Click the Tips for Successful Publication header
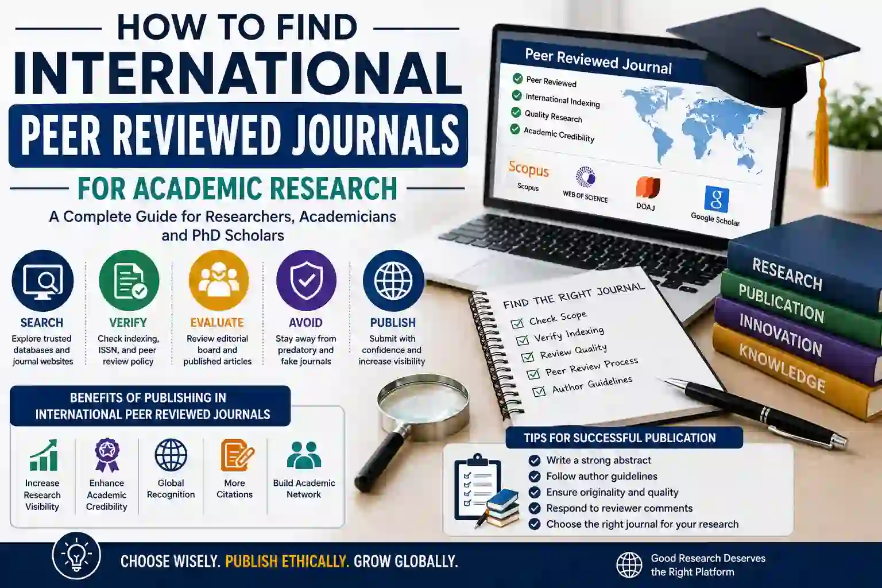The image size is (882, 588). click(624, 438)
